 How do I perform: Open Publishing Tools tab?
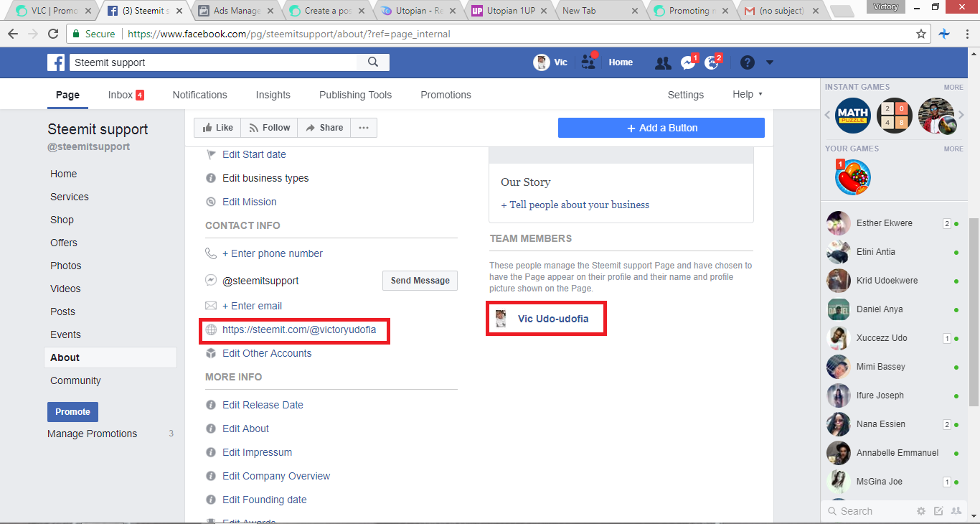click(x=356, y=95)
